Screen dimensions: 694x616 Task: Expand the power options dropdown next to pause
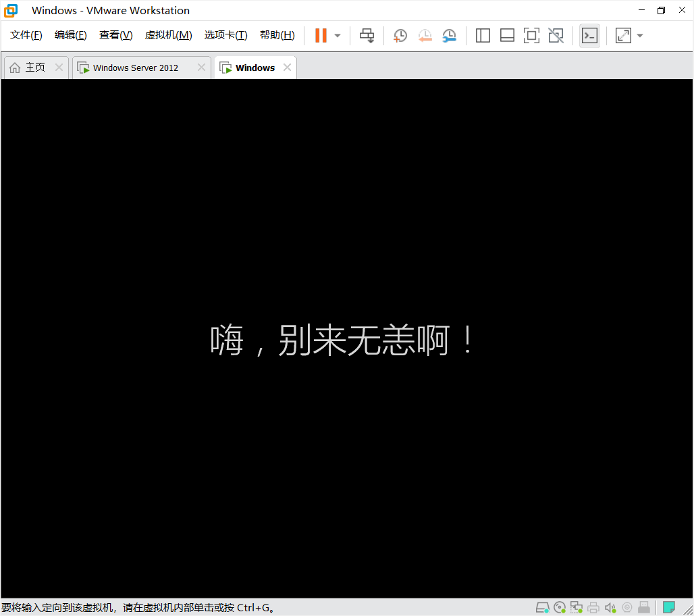coord(338,36)
